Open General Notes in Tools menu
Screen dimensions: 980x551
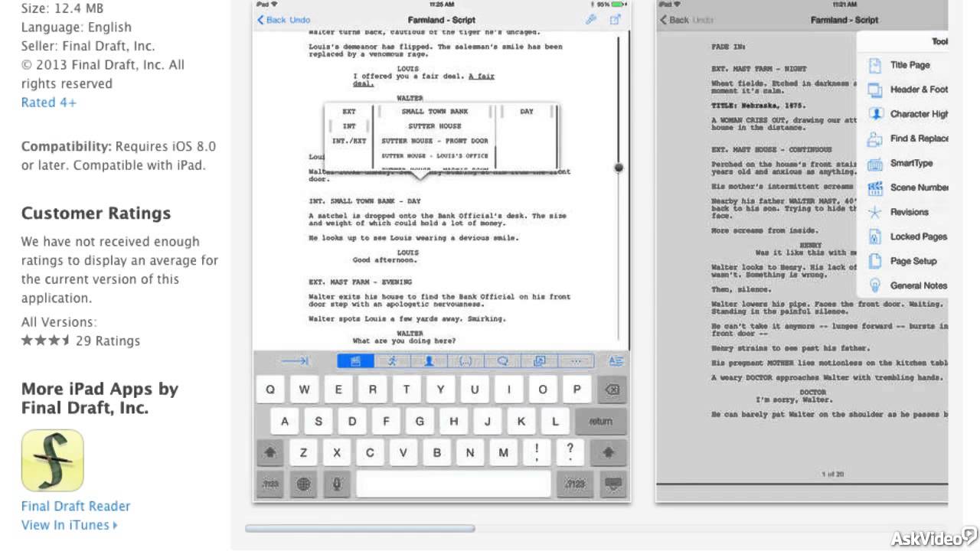(x=907, y=285)
